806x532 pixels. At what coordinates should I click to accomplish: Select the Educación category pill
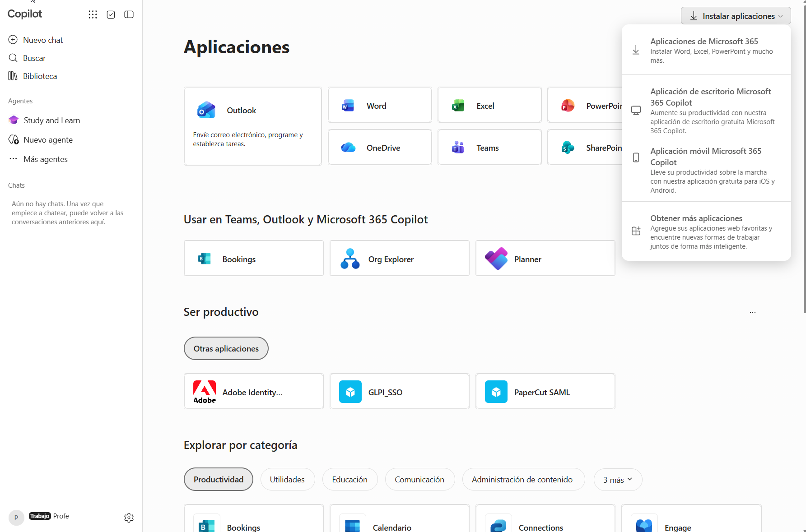[350, 479]
